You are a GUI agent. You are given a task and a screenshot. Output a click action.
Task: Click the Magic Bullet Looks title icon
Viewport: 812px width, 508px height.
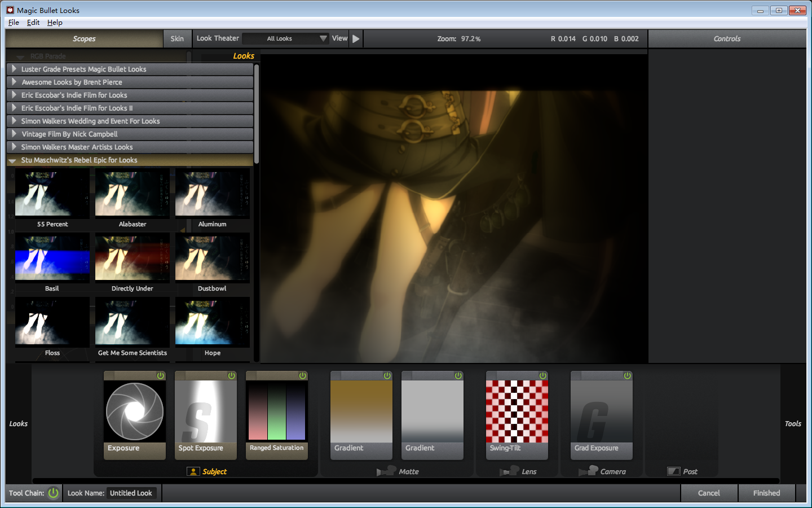point(10,10)
